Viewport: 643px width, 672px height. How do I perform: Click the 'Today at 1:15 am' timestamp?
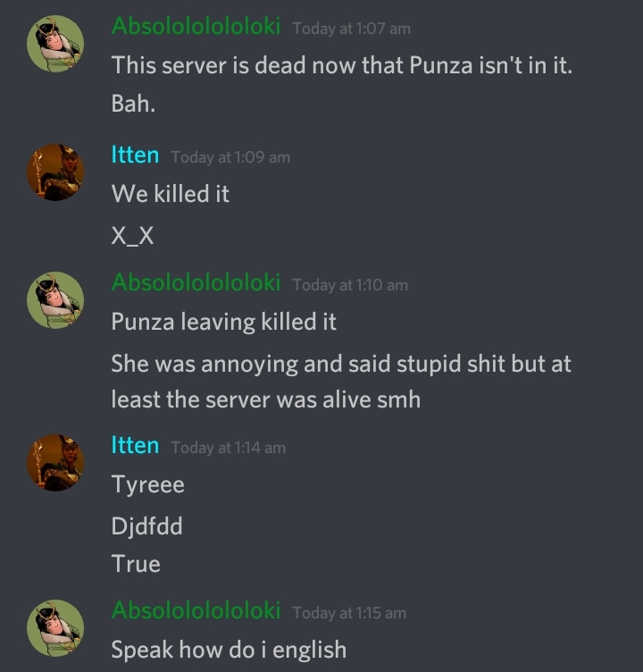[x=349, y=613]
